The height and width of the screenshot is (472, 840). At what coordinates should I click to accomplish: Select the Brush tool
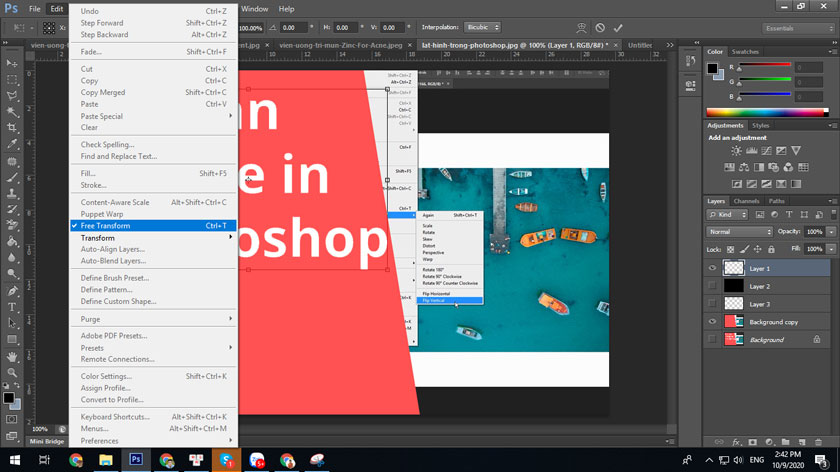12,177
